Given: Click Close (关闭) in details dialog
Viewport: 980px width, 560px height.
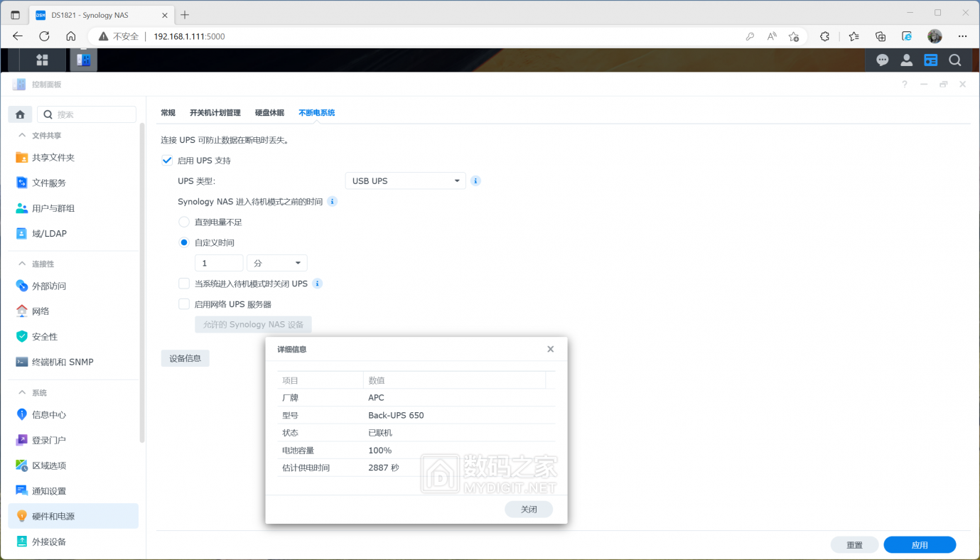Looking at the screenshot, I should (529, 510).
